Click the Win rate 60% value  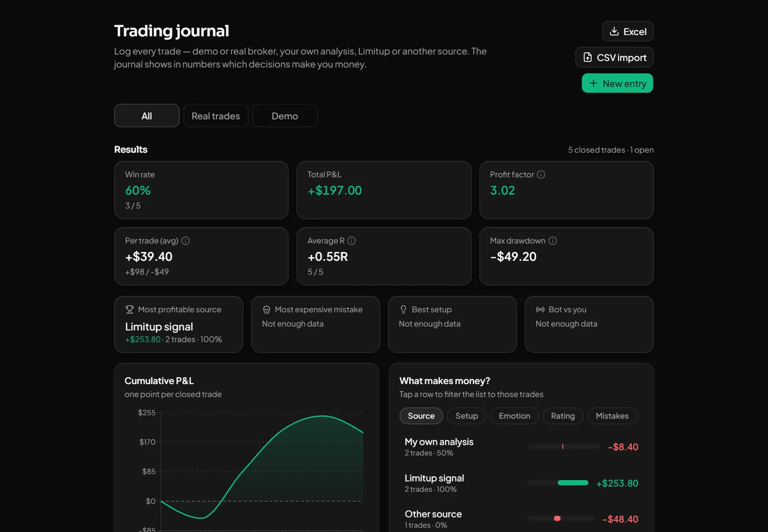138,190
